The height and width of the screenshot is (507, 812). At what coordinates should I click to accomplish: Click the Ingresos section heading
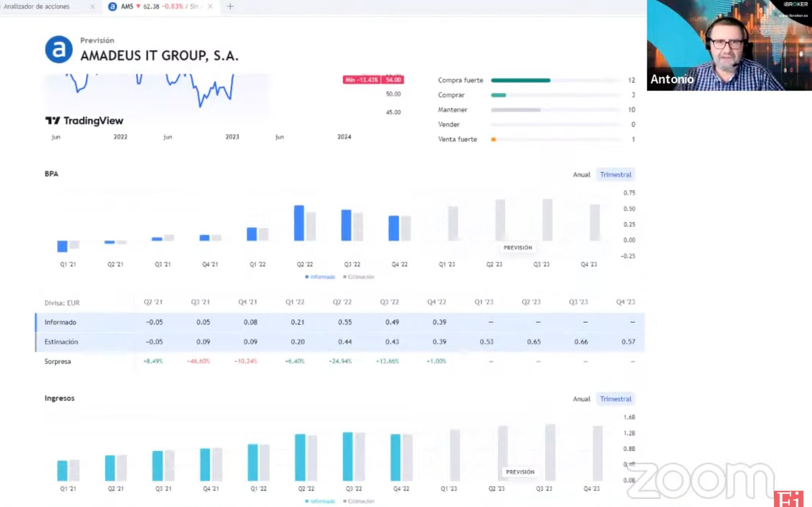[x=59, y=399]
